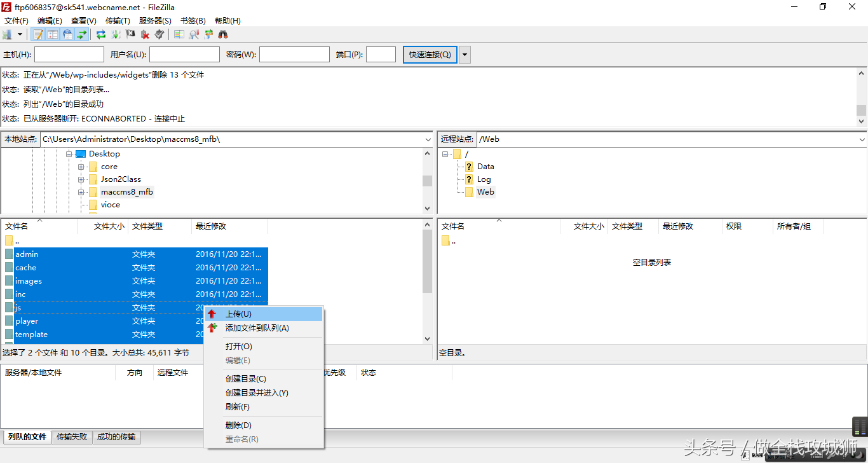Click the admin folder row
868x463 pixels.
pyautogui.click(x=135, y=254)
